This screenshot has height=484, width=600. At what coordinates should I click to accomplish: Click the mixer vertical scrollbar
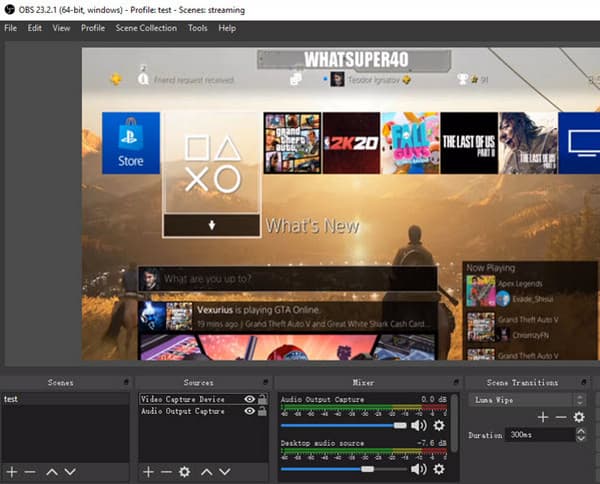pos(454,423)
